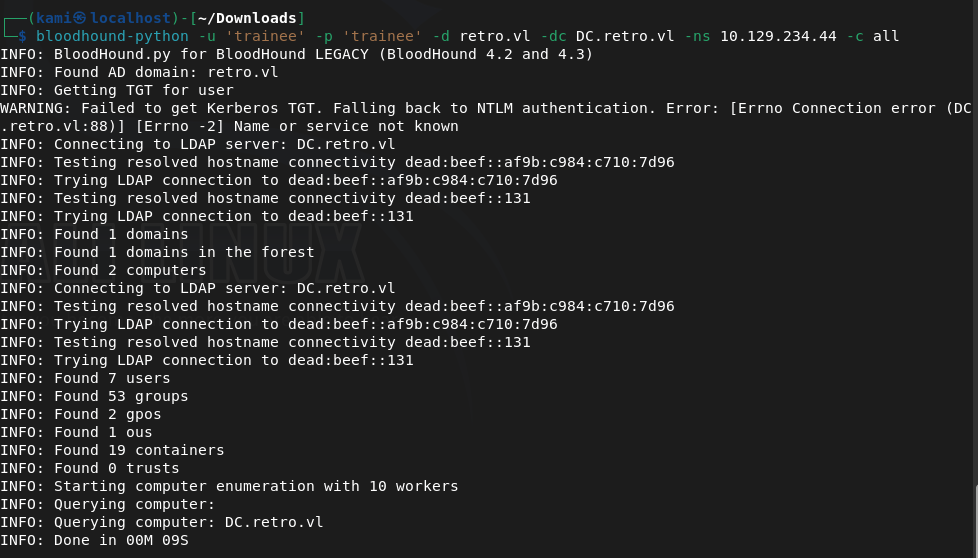Click the Kali symbol in the prompt
978x558 pixels.
(81, 18)
